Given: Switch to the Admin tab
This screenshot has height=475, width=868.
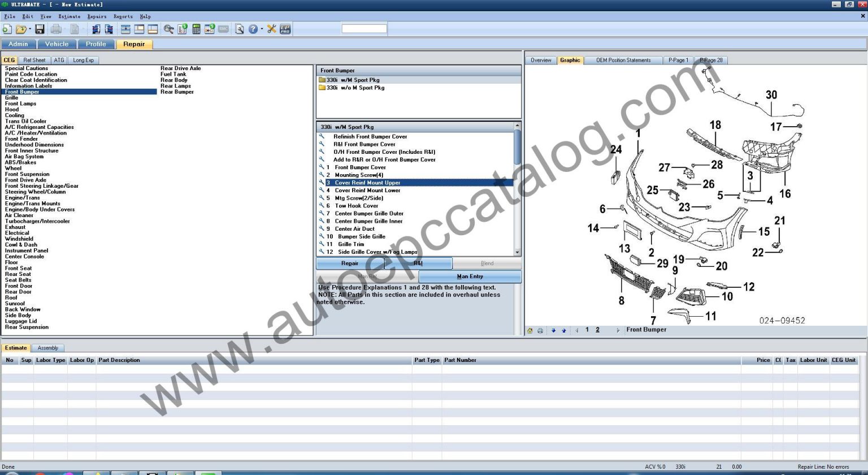Looking at the screenshot, I should (x=18, y=44).
